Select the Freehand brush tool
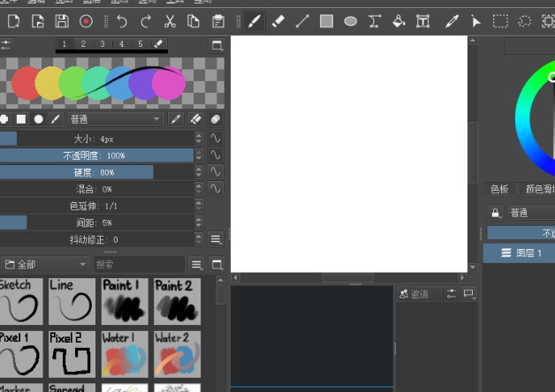 (255, 21)
